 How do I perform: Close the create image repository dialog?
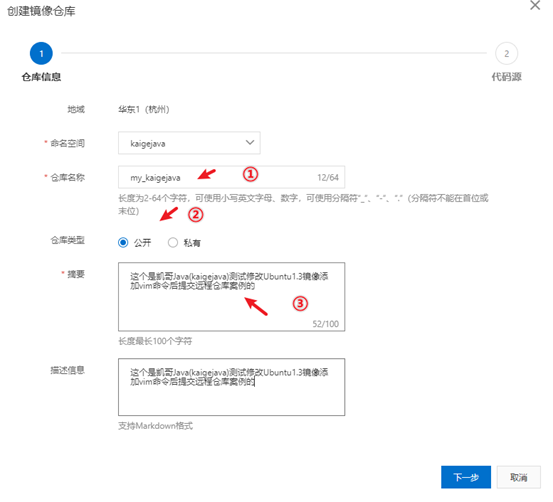pyautogui.click(x=535, y=5)
